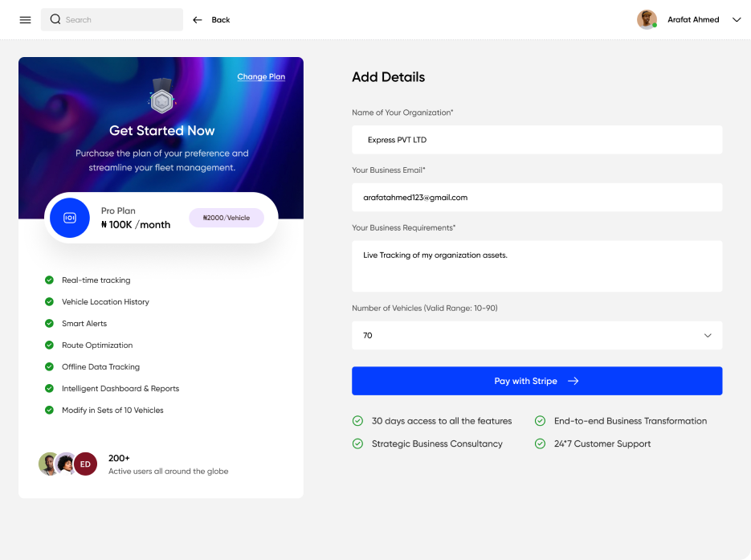Click the Back text in header
This screenshot has width=751, height=560.
coord(221,19)
